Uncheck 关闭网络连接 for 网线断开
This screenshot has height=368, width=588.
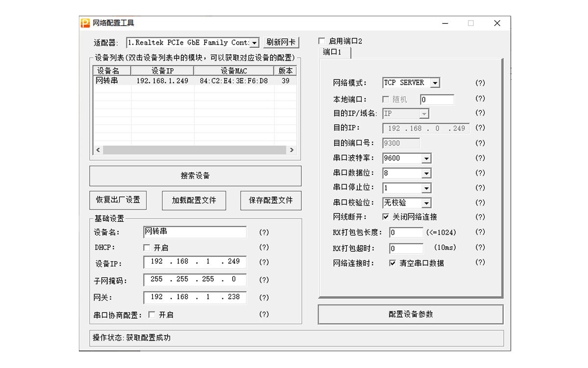tap(386, 217)
